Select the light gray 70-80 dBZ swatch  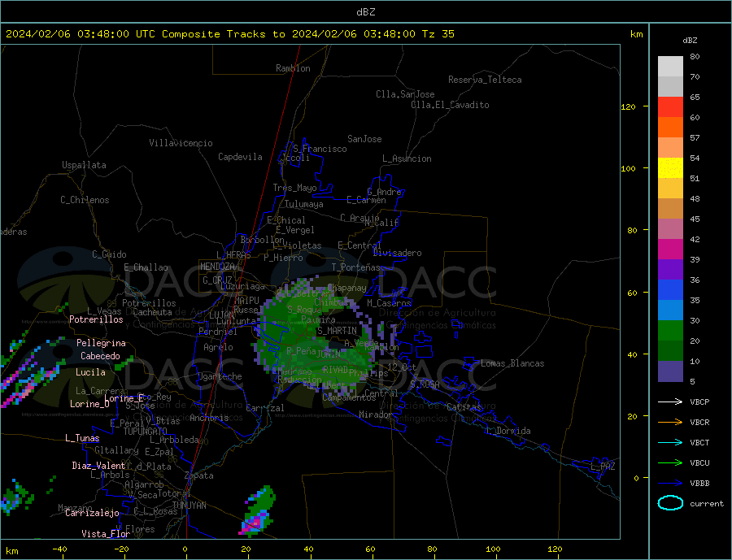pyautogui.click(x=670, y=67)
